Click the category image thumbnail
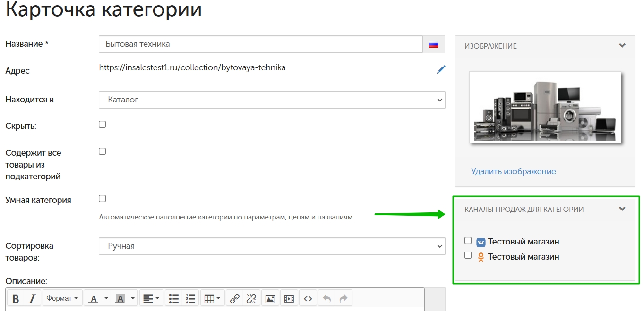The image size is (644, 311). pos(545,108)
